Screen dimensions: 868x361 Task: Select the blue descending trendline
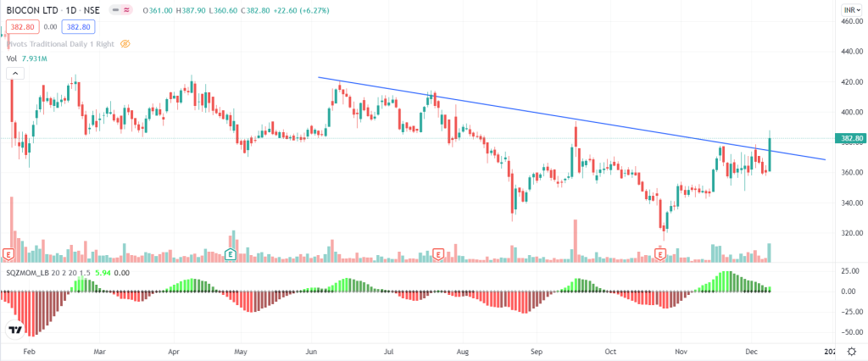point(509,109)
